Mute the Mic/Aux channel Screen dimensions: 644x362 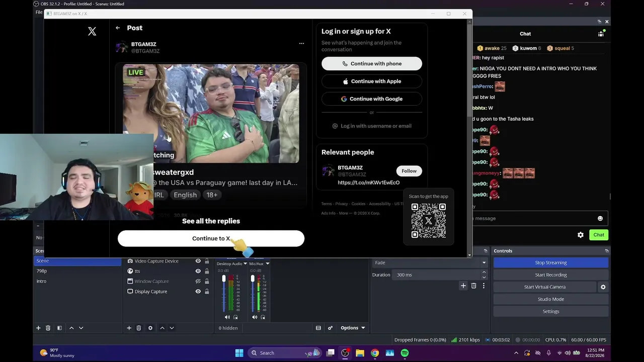pos(255,317)
